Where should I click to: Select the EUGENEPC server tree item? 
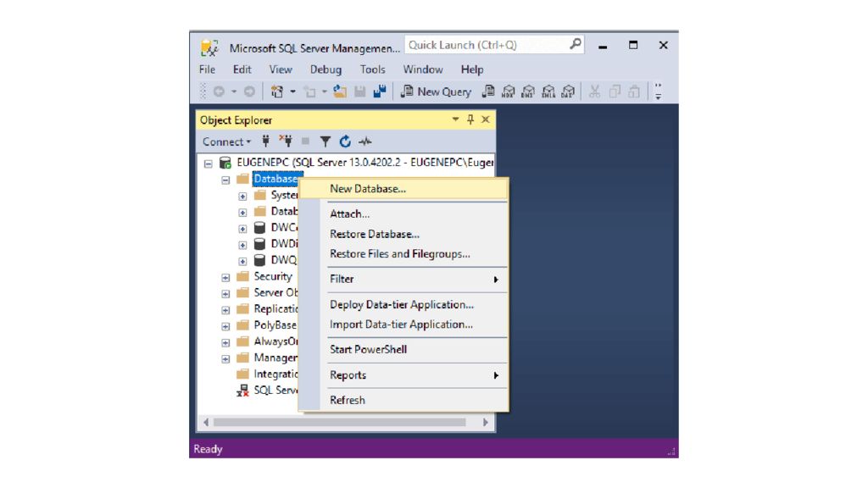pyautogui.click(x=356, y=163)
